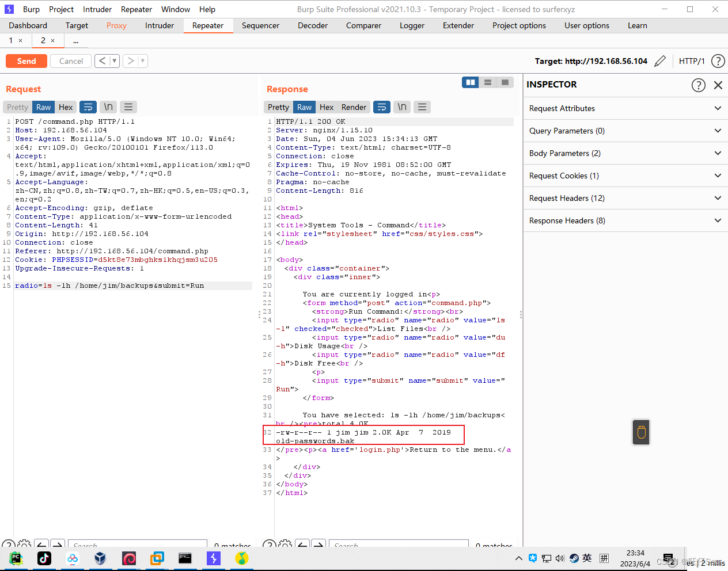This screenshot has width=728, height=571.
Task: Add new Repeater tab with ellipsis
Action: click(75, 40)
